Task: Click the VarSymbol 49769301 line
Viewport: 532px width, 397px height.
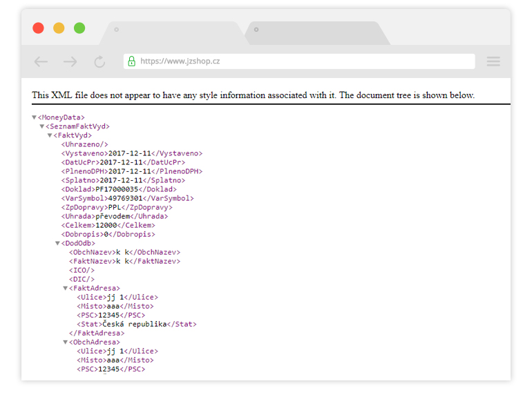Action: point(128,198)
